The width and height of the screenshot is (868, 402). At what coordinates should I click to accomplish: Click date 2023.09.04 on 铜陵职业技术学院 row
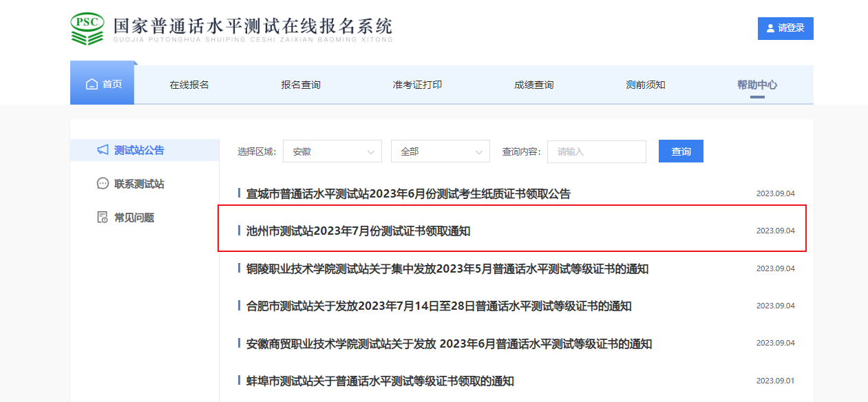click(775, 268)
